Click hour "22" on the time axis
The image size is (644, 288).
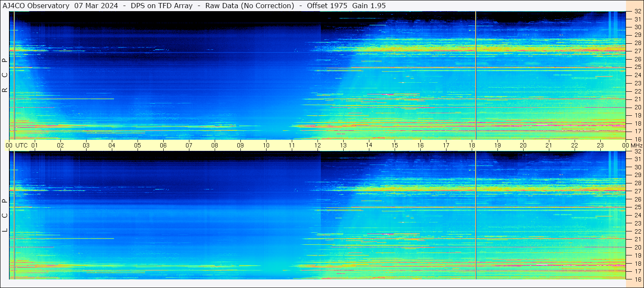[575, 145]
